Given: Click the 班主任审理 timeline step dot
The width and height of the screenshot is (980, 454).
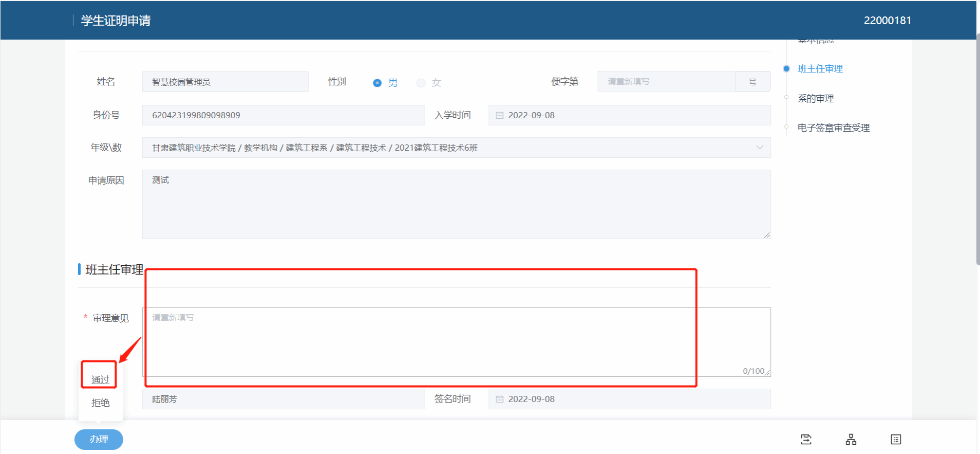Looking at the screenshot, I should [x=786, y=68].
